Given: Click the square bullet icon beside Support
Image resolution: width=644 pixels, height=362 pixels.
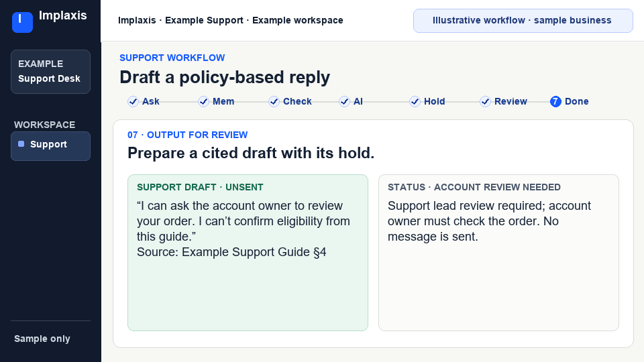Looking at the screenshot, I should pos(21,144).
